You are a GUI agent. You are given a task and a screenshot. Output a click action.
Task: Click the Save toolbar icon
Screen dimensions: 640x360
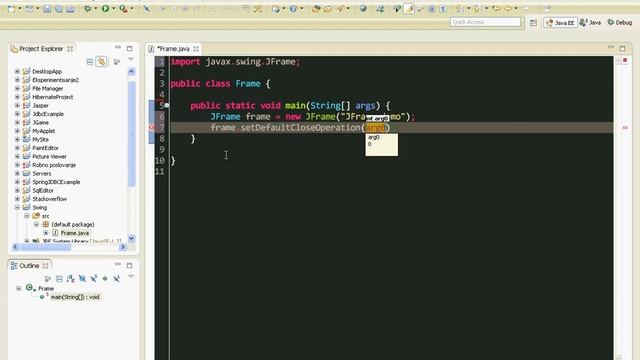pos(47,9)
